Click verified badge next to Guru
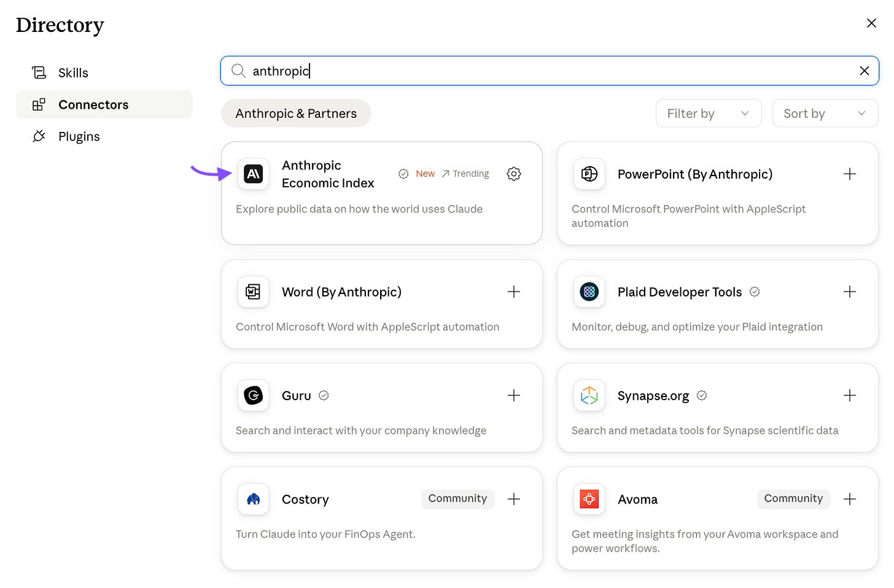 click(324, 395)
